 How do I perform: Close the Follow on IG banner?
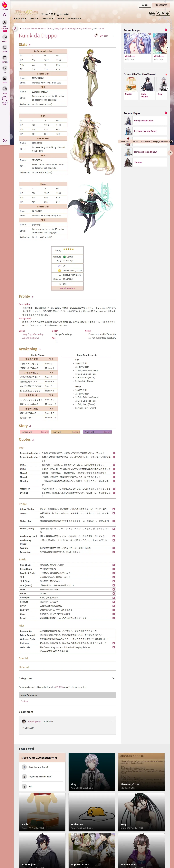(171, 141)
